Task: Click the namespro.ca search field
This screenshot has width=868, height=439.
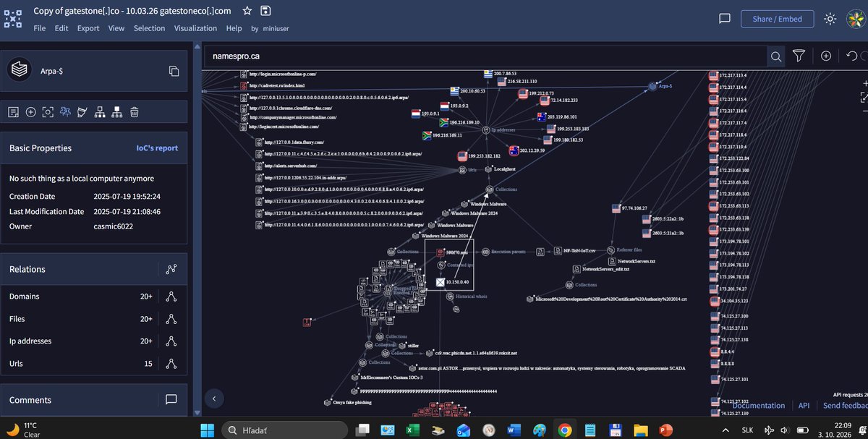Action: pos(485,56)
